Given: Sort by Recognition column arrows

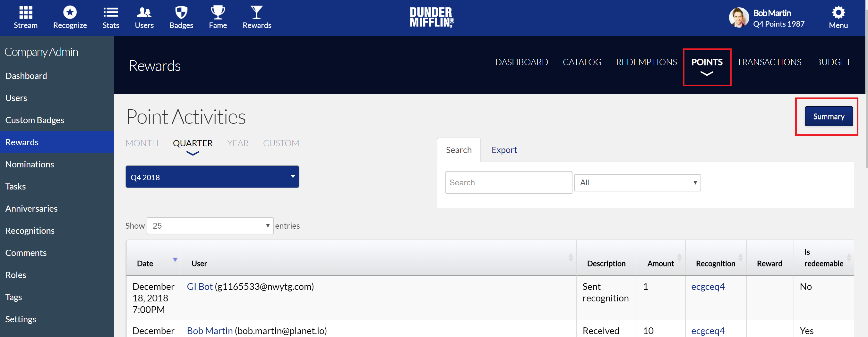Looking at the screenshot, I should pyautogui.click(x=740, y=257).
